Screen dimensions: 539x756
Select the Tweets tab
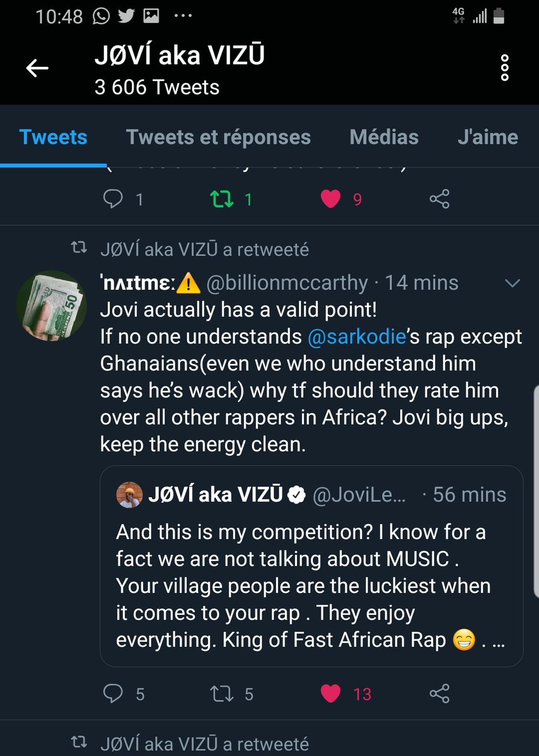(x=54, y=137)
